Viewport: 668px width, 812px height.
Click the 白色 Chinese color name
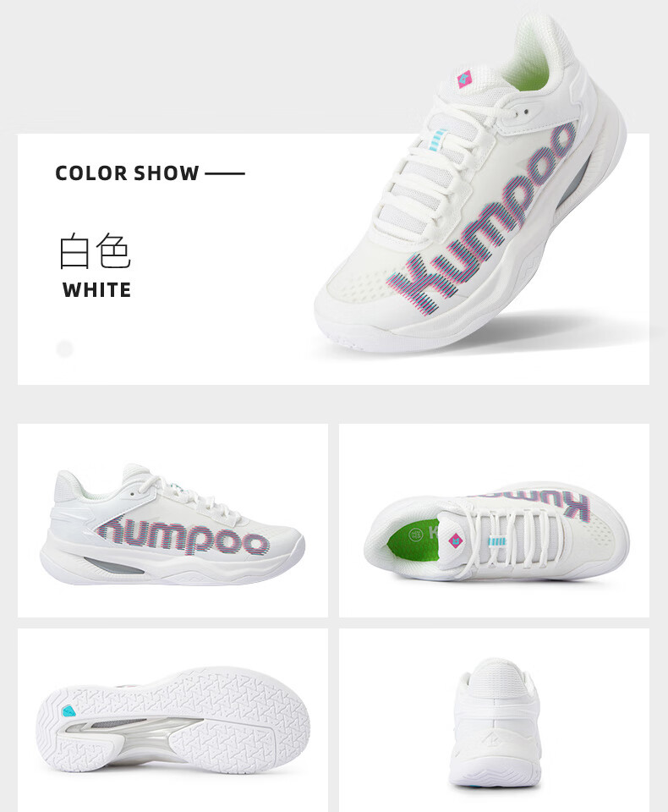click(95, 250)
